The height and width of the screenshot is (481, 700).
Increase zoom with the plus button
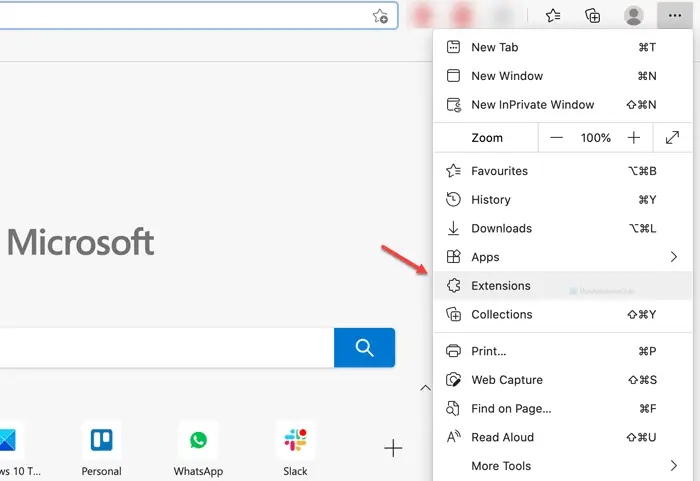633,138
